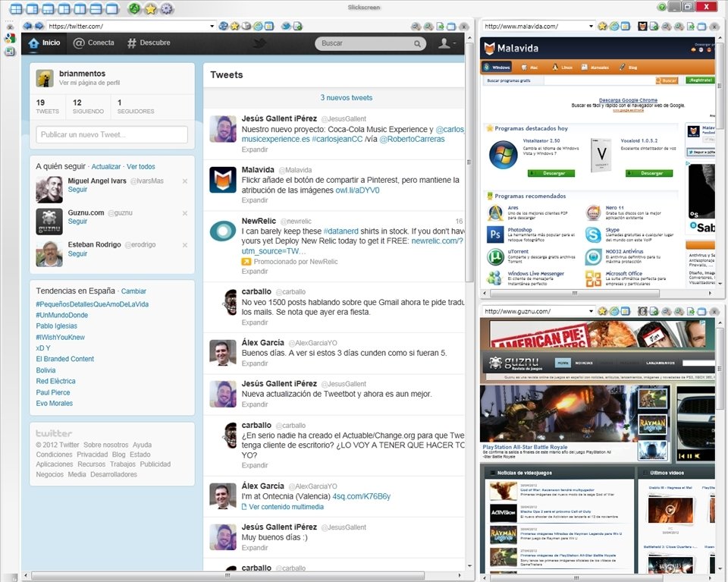
Task: Reload the Twitter pane page
Action: [223, 26]
